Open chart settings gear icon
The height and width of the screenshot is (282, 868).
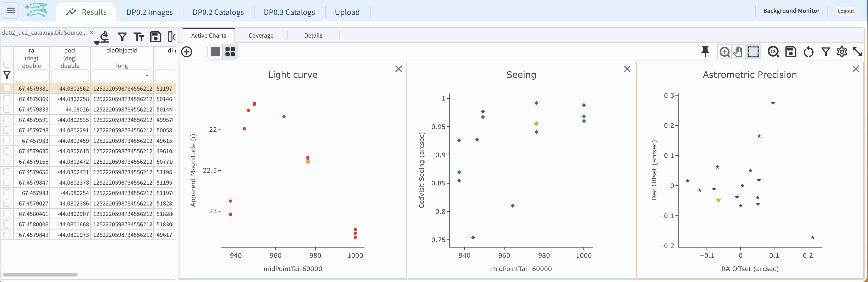(x=842, y=52)
